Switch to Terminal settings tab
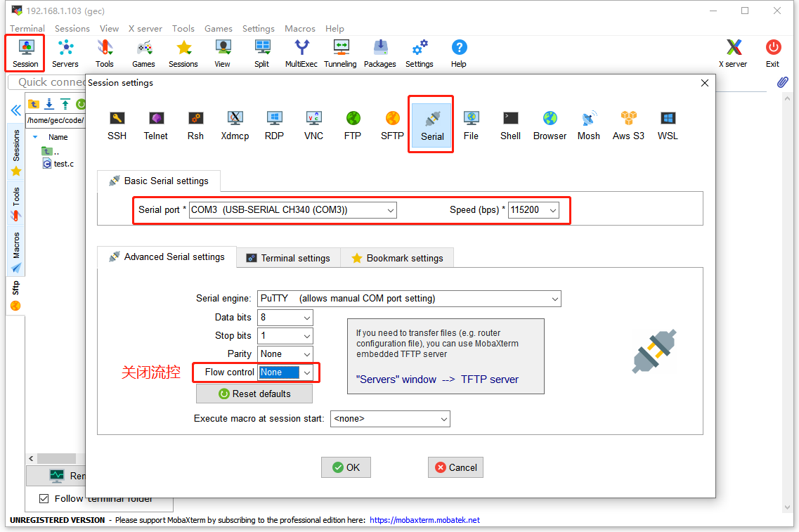The image size is (799, 532). click(x=288, y=258)
